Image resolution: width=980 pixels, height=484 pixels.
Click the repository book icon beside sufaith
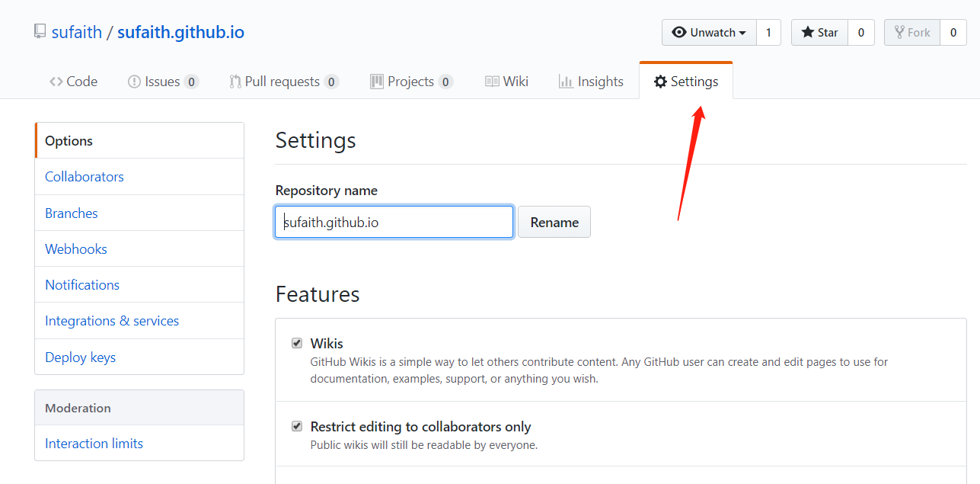(x=40, y=32)
